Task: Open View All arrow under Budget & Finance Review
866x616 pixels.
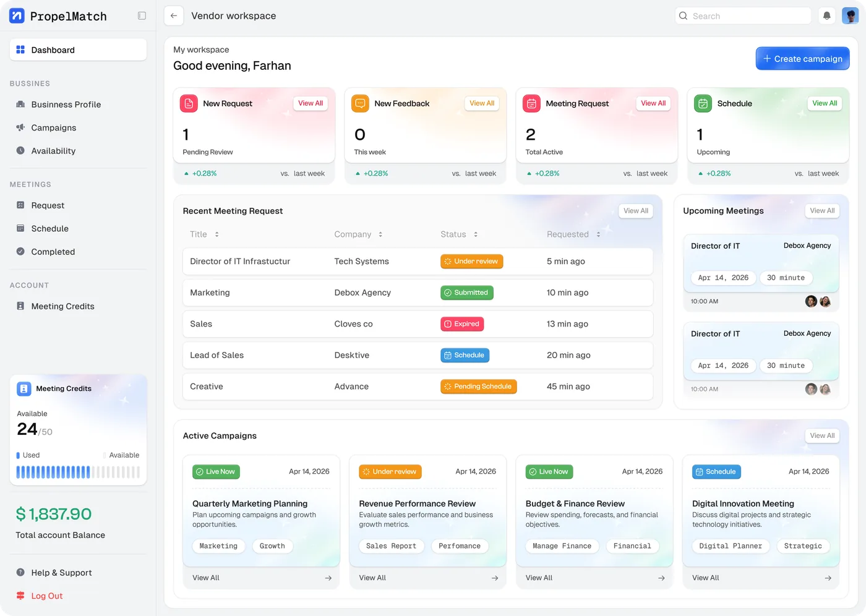Action: (x=661, y=578)
